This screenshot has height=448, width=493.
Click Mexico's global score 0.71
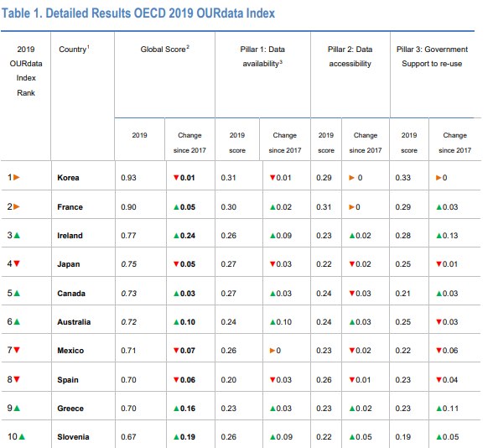[x=128, y=351]
